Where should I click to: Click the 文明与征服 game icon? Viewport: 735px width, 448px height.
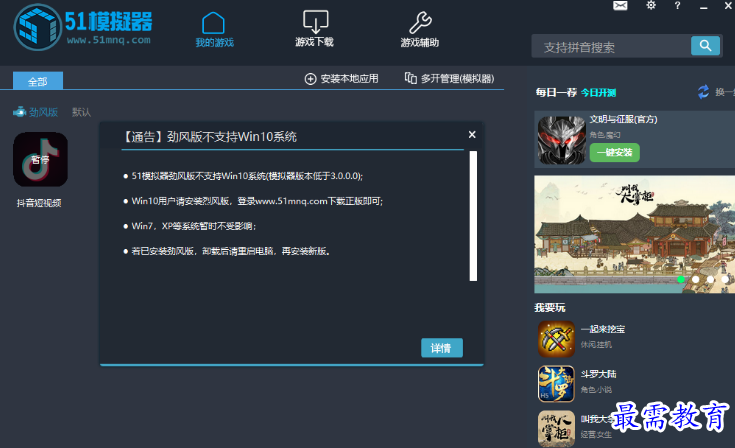562,140
